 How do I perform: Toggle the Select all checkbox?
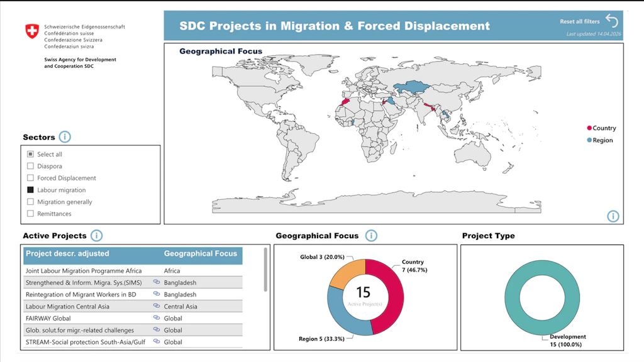pos(30,154)
